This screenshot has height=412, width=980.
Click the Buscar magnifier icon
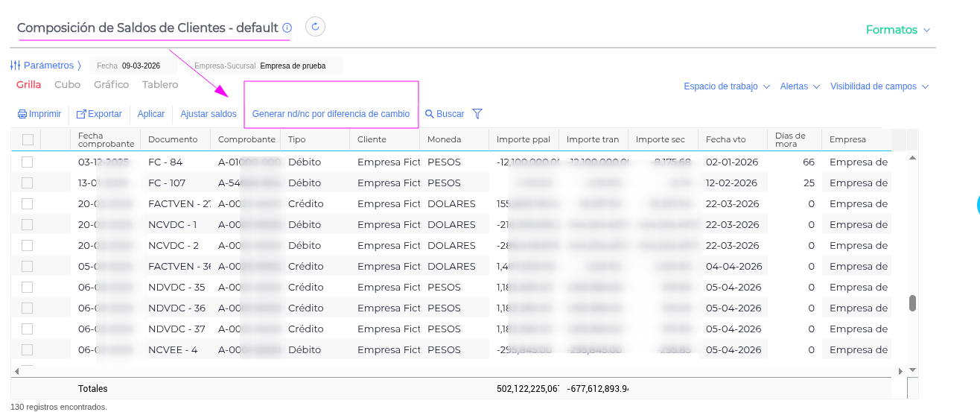429,114
